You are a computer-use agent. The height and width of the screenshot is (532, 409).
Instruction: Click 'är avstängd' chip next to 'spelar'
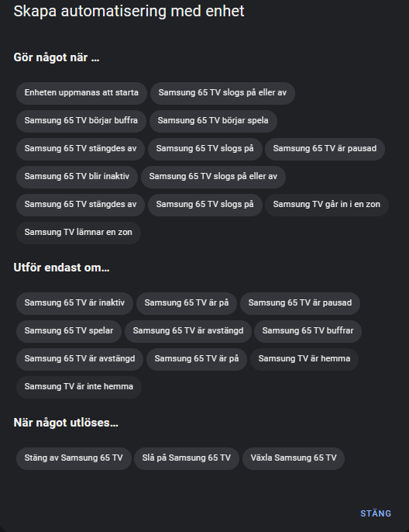[x=188, y=331]
